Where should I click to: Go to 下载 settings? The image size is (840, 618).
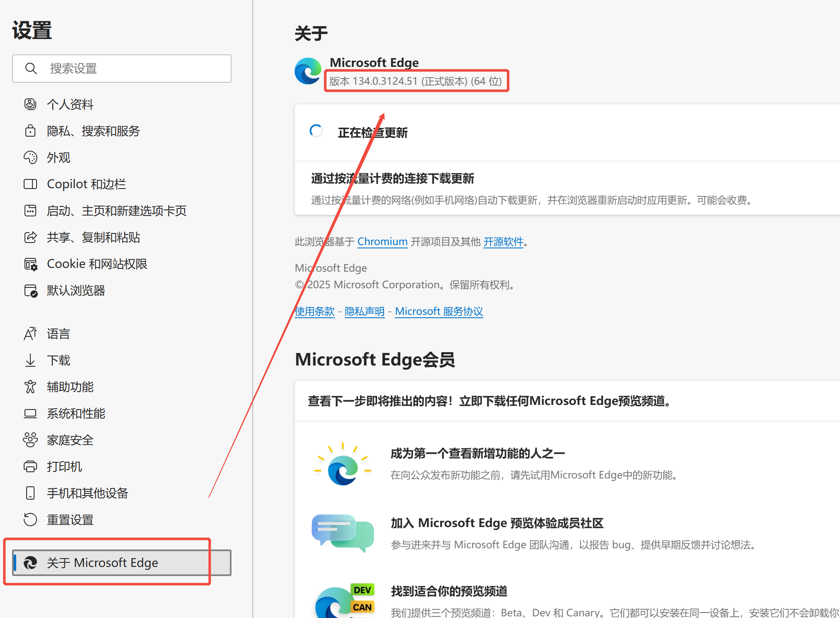[x=59, y=360]
